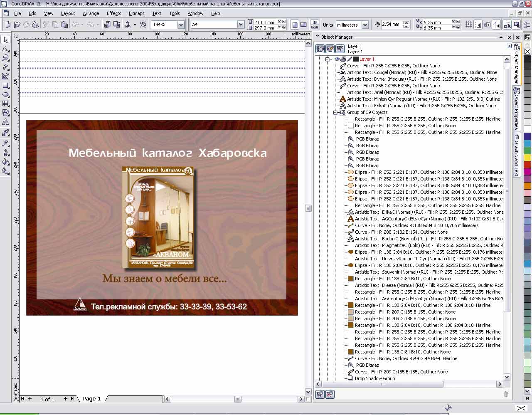Select the Eyedropper tool

pos(5,143)
